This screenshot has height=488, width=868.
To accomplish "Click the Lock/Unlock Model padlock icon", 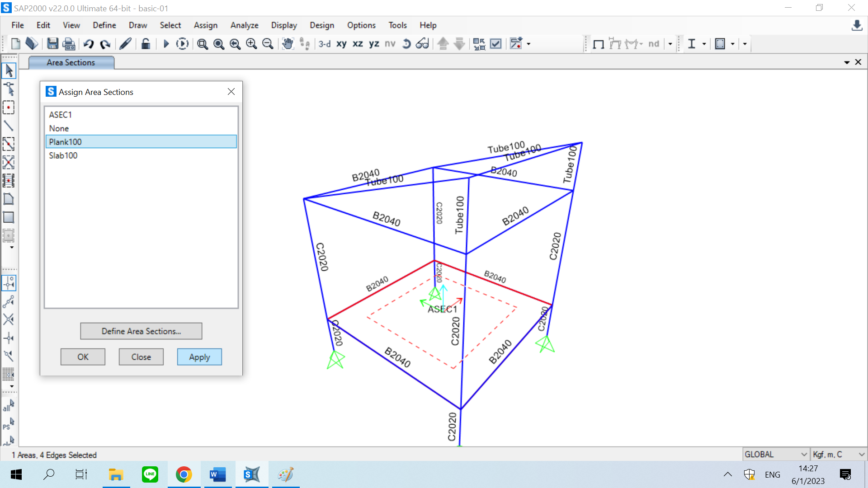I will coord(146,44).
